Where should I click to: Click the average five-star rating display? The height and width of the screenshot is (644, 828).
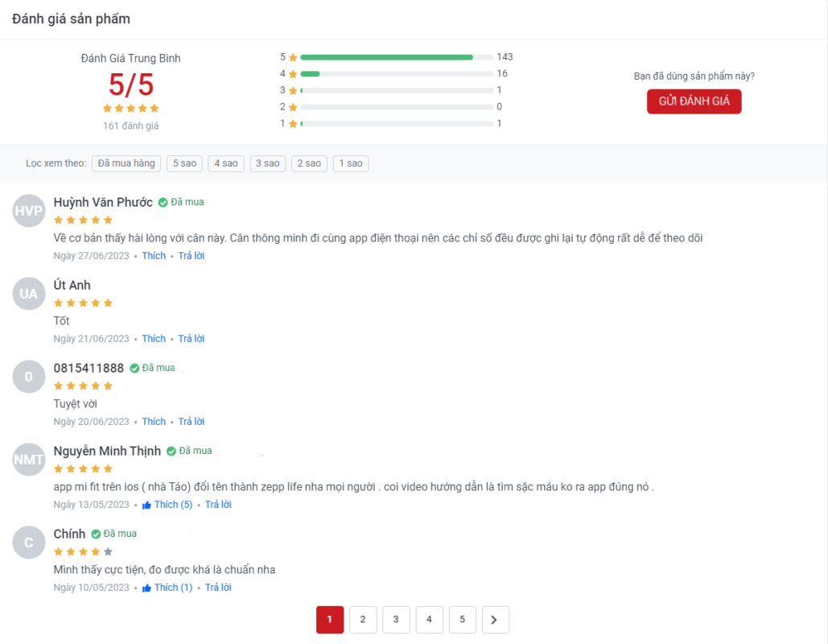[x=131, y=108]
